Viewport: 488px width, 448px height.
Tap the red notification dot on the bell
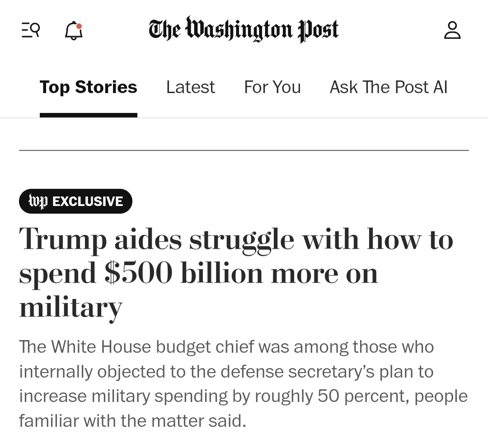pyautogui.click(x=80, y=26)
